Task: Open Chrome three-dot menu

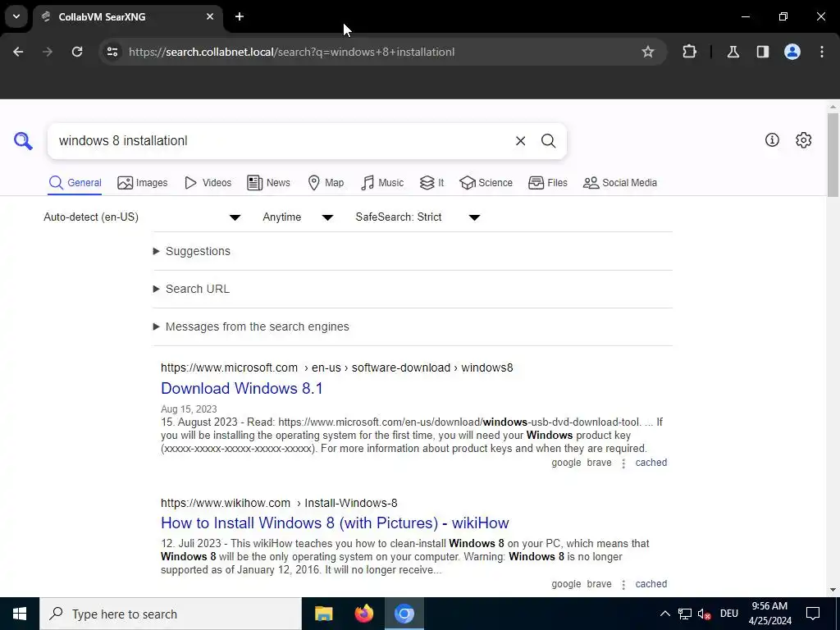Action: point(822,52)
